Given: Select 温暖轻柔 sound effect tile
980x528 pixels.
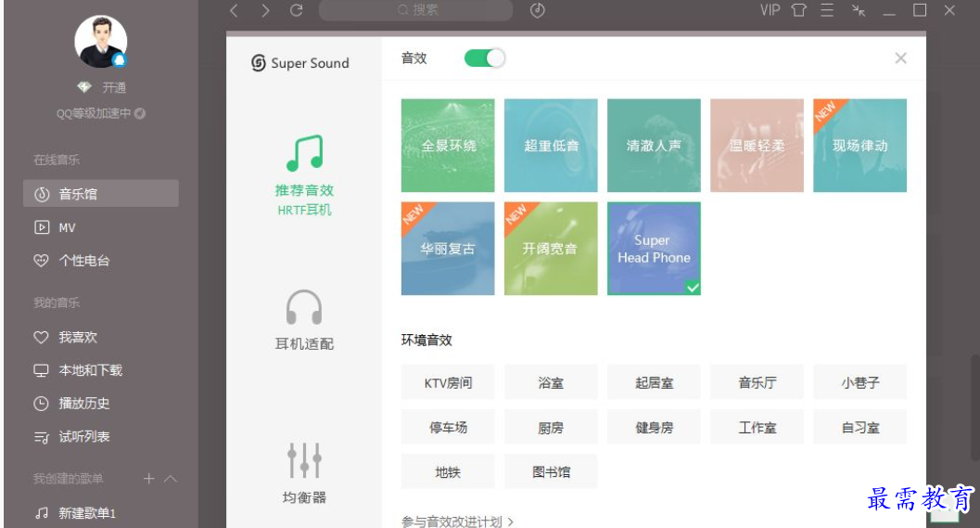Looking at the screenshot, I should point(757,145).
